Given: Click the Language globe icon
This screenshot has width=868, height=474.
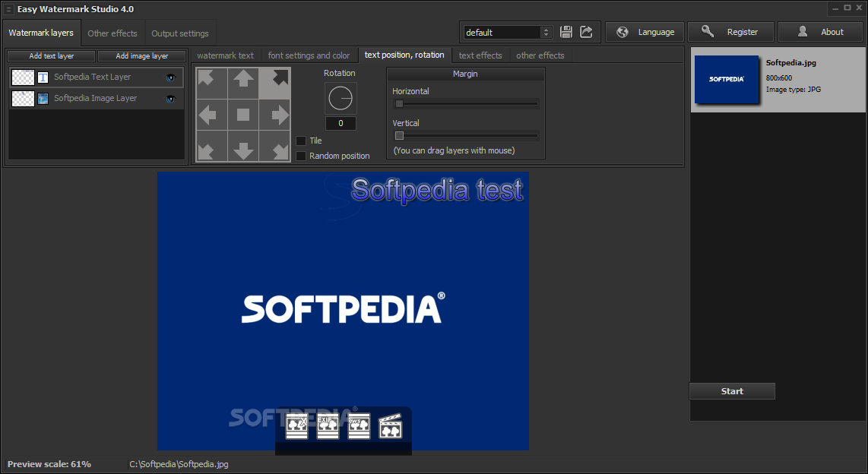Looking at the screenshot, I should 622,32.
